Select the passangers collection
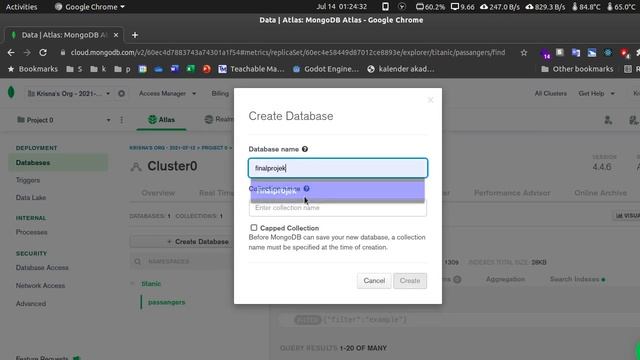Viewport: 640px width, 360px height. [167, 302]
